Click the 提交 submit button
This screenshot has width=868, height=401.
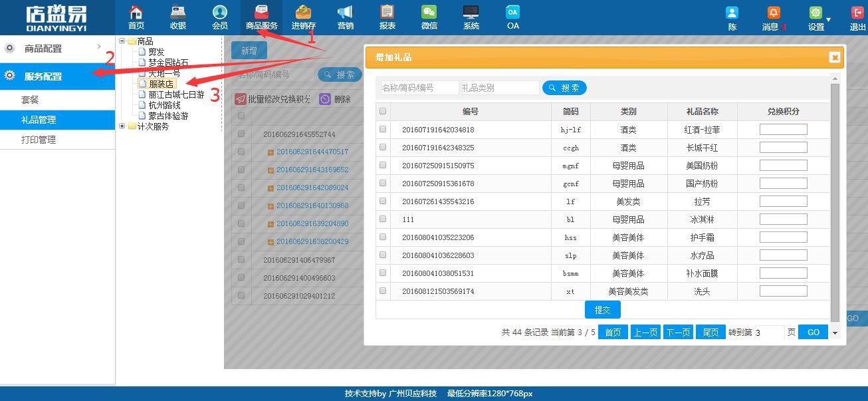coord(602,310)
